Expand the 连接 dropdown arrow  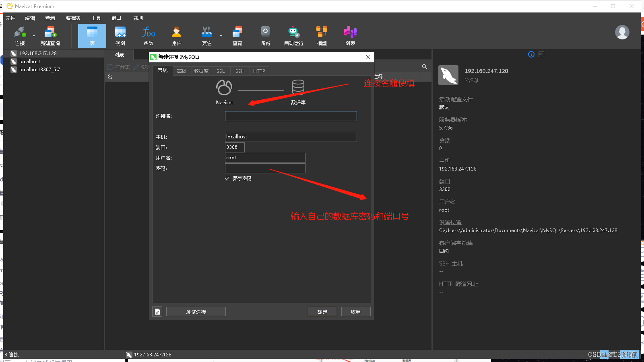click(x=34, y=36)
